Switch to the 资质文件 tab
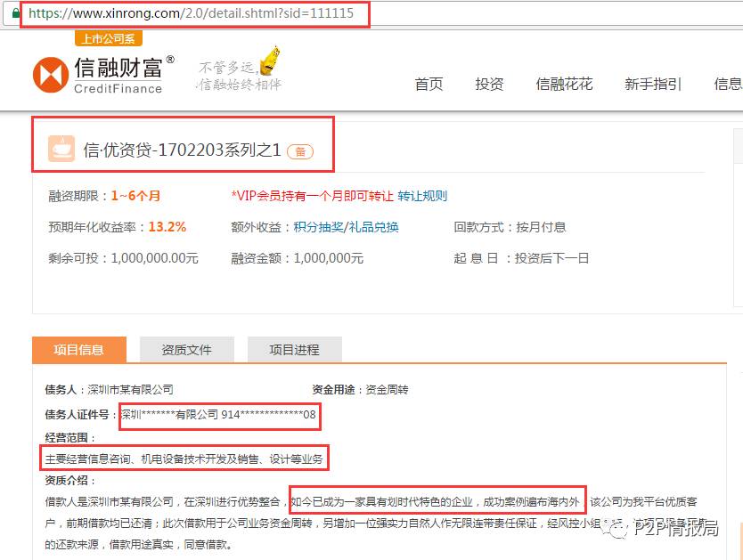743x560 pixels. click(187, 350)
